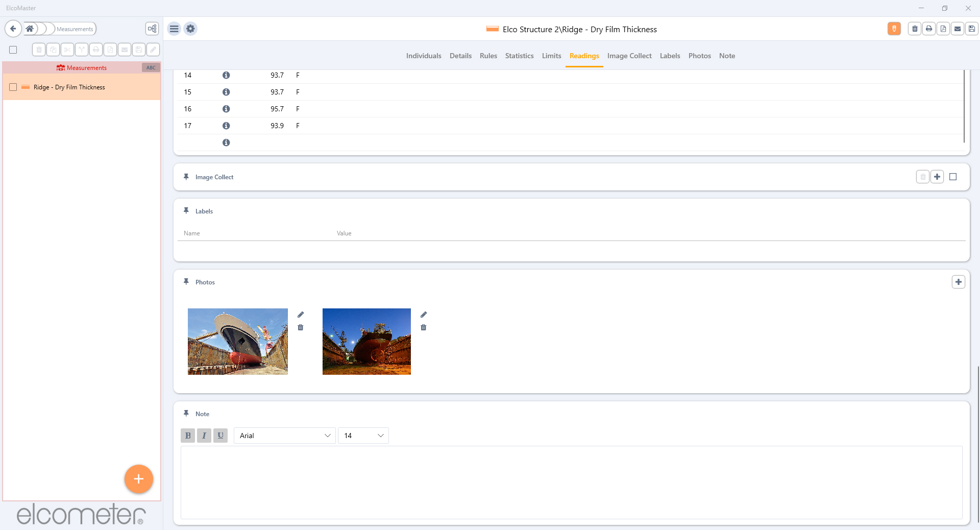Open the ElcoMaster settings gear
The height and width of the screenshot is (530, 980).
coord(190,29)
